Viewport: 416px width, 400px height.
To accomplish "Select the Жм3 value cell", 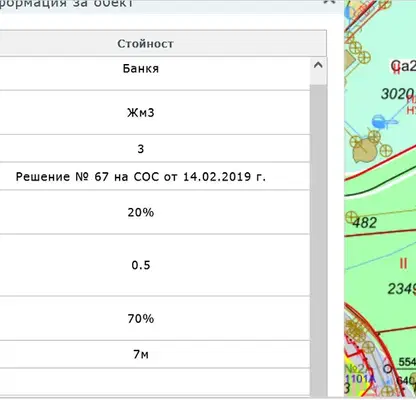I will point(141,113).
